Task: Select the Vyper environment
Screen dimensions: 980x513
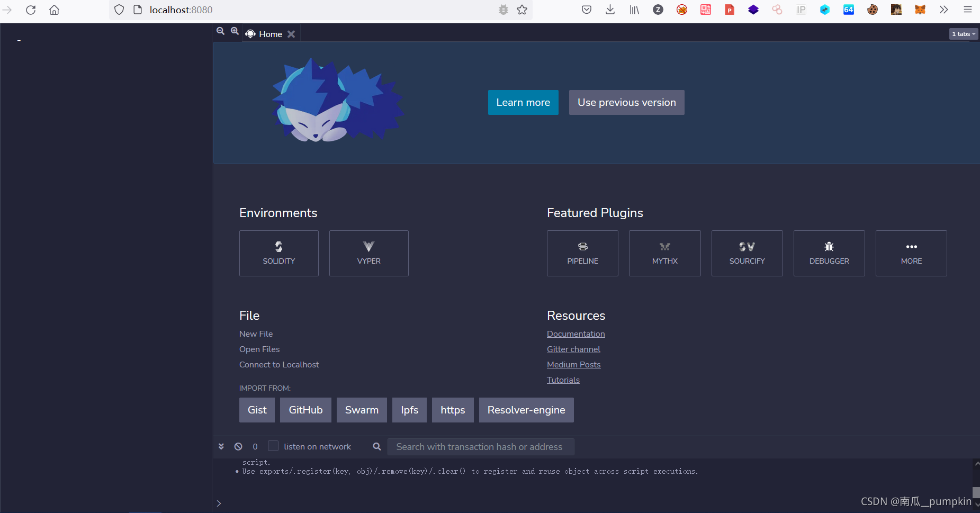Action: click(369, 253)
